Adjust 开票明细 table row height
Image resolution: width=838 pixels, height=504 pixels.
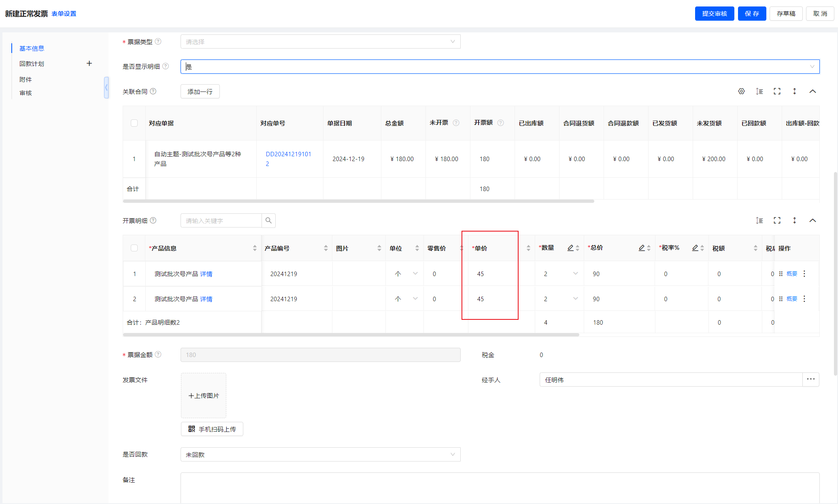click(x=759, y=220)
